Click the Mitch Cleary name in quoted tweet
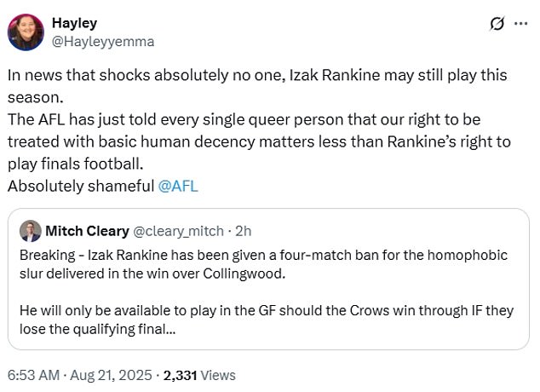 coord(88,231)
